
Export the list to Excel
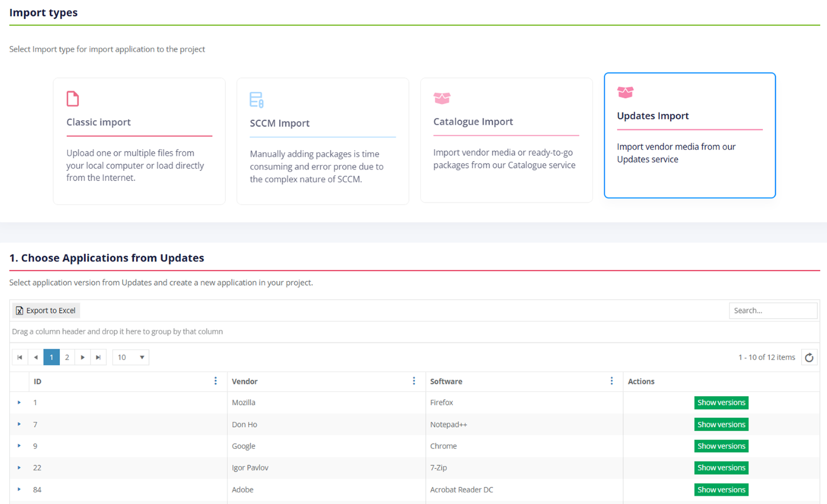[x=46, y=310]
